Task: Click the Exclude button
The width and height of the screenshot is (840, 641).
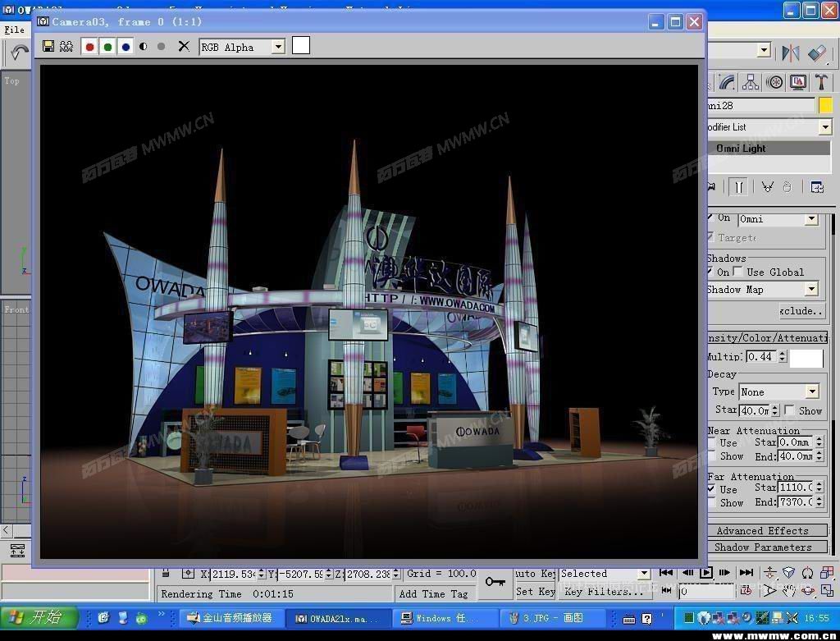Action: coord(801,311)
